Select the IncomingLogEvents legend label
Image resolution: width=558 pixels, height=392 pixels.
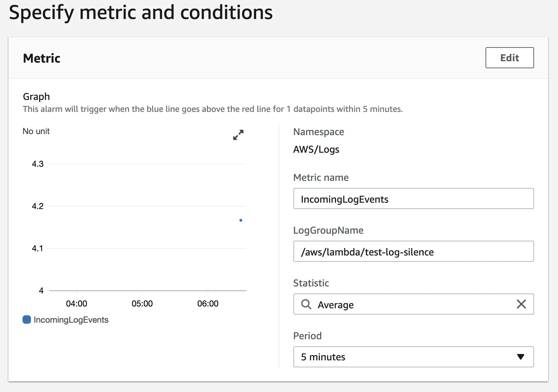(x=71, y=320)
